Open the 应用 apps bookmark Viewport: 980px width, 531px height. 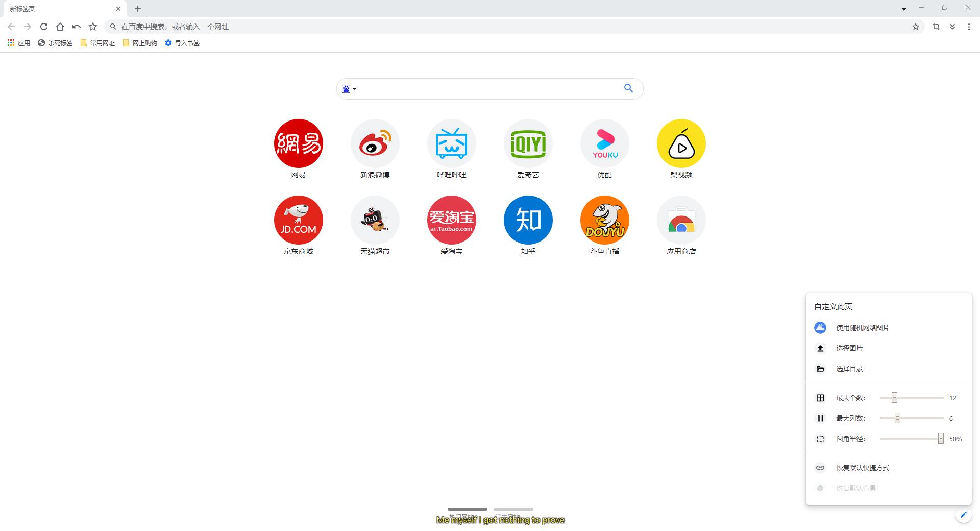click(19, 43)
